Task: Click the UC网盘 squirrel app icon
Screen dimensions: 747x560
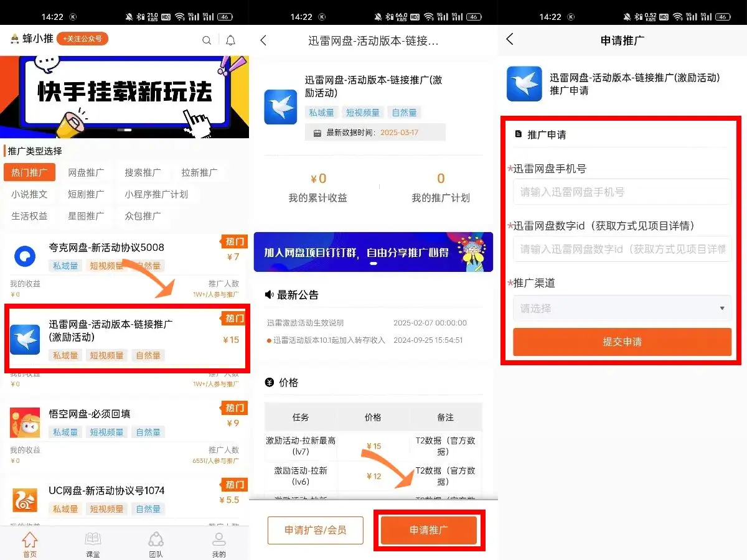Action: (x=24, y=500)
